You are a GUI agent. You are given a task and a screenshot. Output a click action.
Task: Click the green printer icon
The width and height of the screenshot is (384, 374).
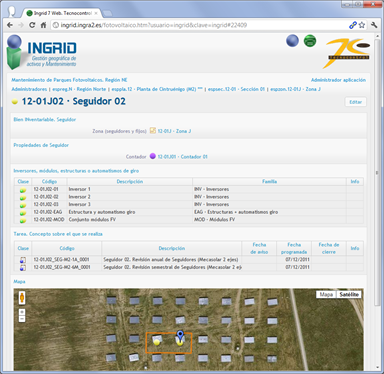[x=310, y=41]
